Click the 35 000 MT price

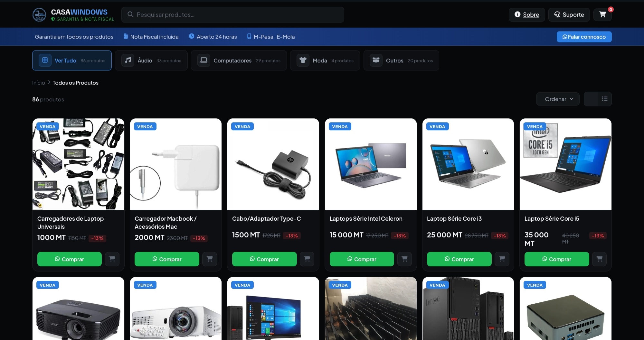[x=536, y=239]
